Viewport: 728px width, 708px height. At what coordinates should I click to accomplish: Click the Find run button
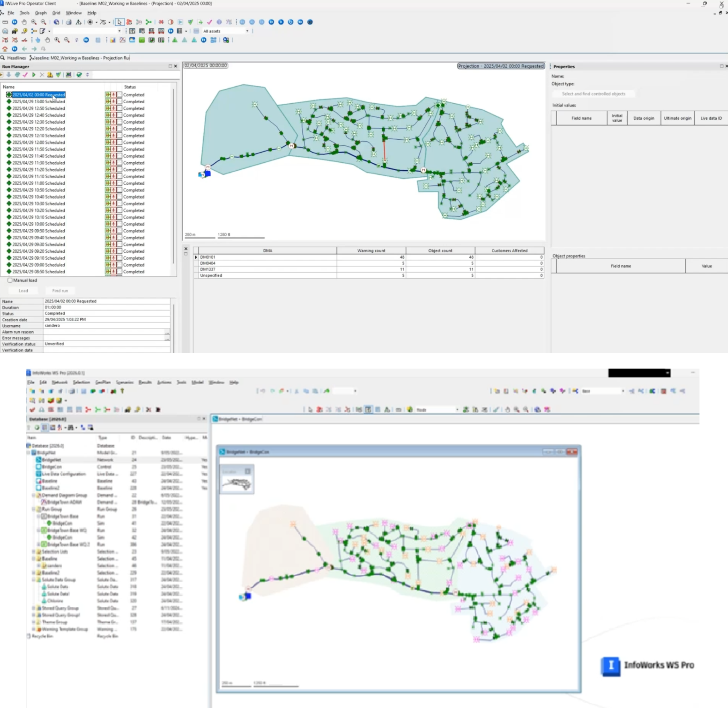pos(60,290)
